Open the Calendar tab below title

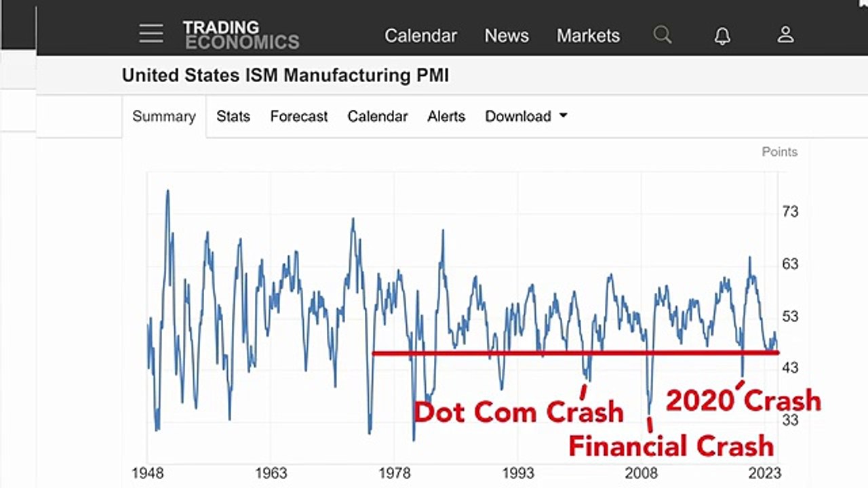(x=378, y=117)
